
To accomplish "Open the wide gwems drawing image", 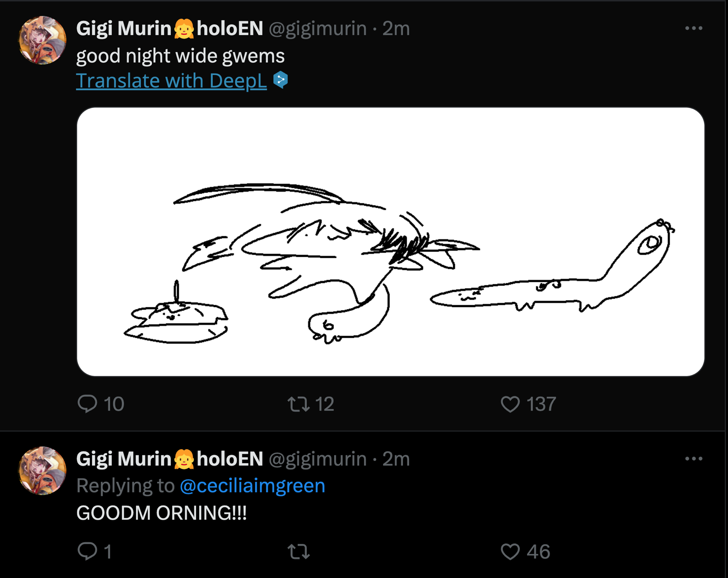I will 390,242.
